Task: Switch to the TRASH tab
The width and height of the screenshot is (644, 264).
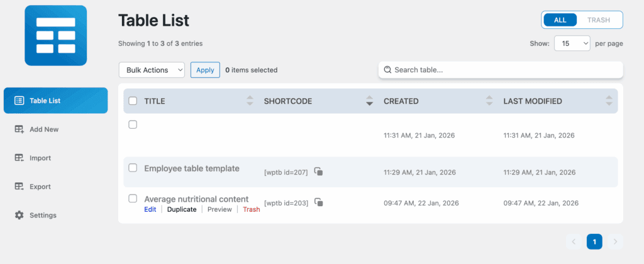Action: coord(599,19)
